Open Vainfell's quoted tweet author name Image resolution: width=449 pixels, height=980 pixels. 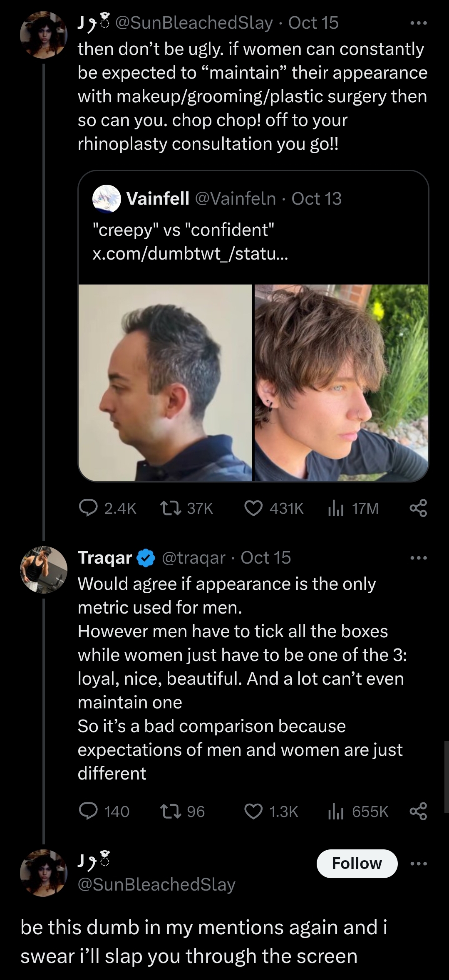click(x=158, y=199)
